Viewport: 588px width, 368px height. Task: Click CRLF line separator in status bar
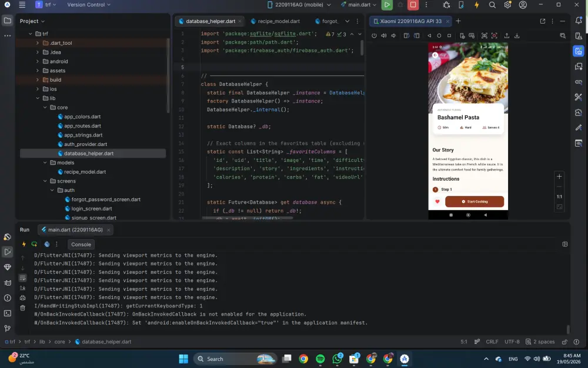[x=492, y=342]
